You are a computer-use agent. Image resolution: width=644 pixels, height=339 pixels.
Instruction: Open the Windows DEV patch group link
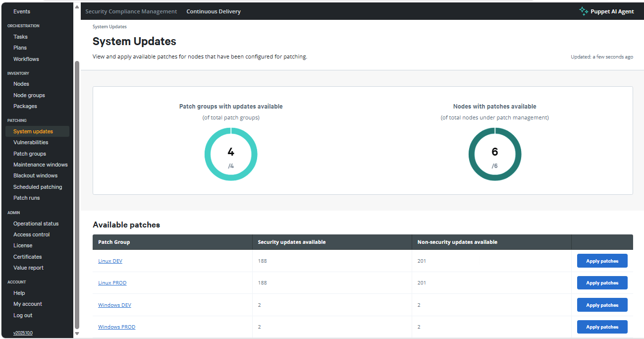pos(114,305)
